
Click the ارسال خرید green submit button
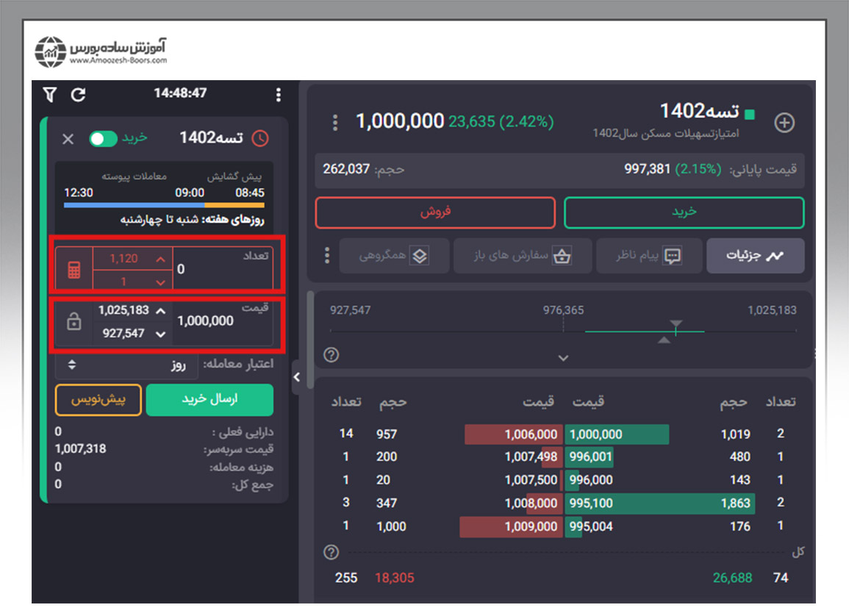click(x=209, y=400)
